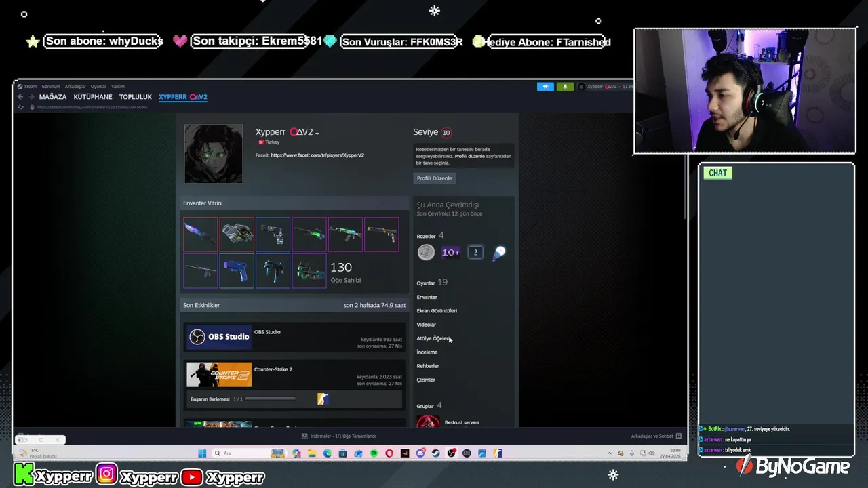Open the blue pistol item in the showcase's second row
The height and width of the screenshot is (488, 868).
[x=237, y=270]
